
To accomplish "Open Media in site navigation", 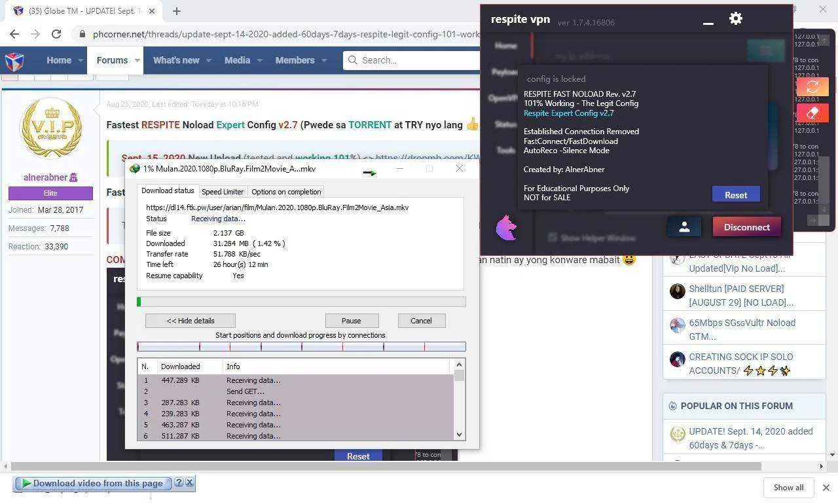I will tap(237, 60).
